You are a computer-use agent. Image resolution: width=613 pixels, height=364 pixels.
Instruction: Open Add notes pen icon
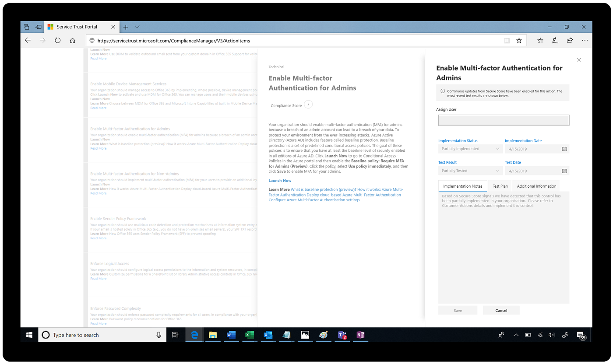click(x=555, y=40)
